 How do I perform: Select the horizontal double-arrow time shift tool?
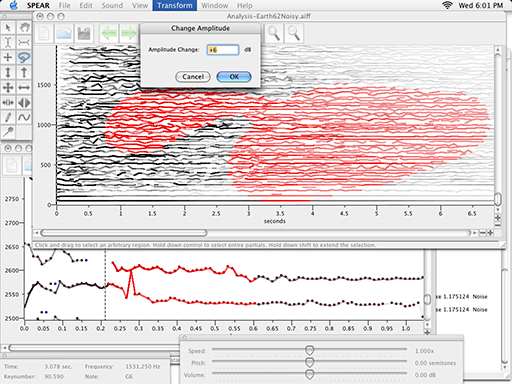click(24, 87)
